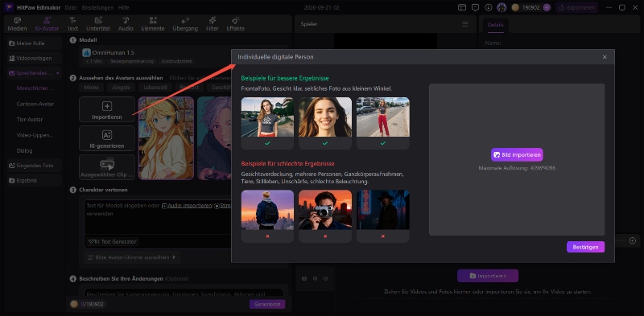Select the KI-Avatar toolbar tab

(47, 24)
